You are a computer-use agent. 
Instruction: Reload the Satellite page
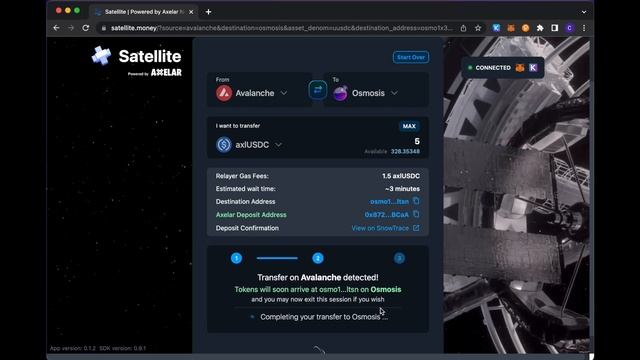pyautogui.click(x=86, y=28)
